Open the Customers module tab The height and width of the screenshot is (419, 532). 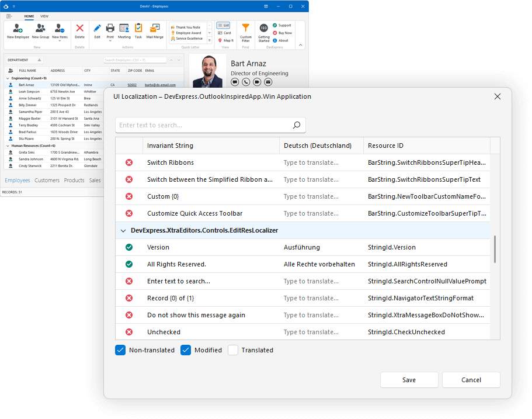[47, 181]
